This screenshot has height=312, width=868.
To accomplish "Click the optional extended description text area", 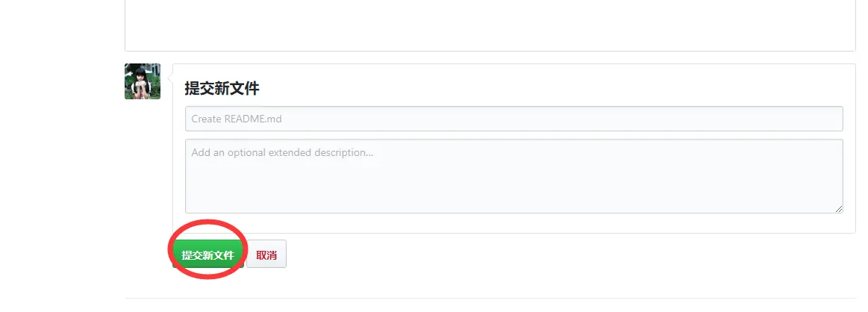I will (x=513, y=176).
